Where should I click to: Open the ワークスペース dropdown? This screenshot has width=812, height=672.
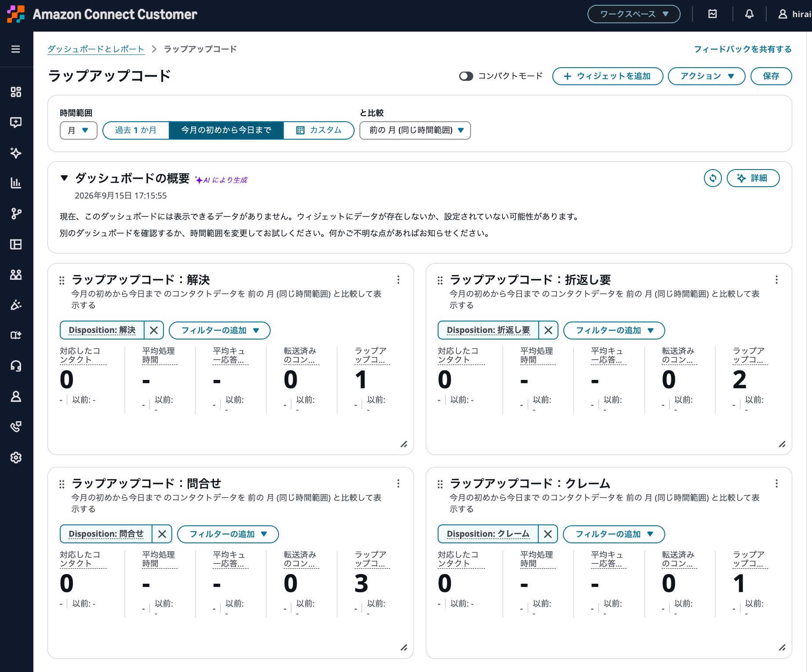click(634, 14)
